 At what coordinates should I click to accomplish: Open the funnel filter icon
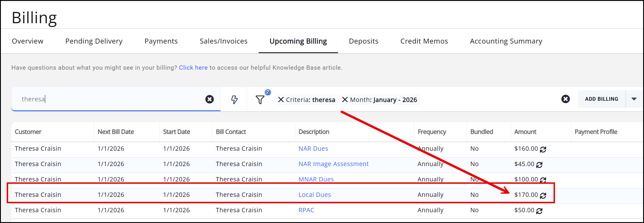click(x=260, y=100)
